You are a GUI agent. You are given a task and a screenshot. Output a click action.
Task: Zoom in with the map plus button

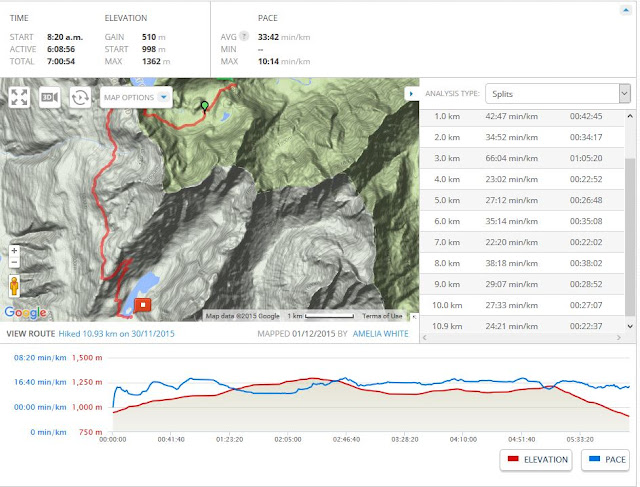(14, 251)
